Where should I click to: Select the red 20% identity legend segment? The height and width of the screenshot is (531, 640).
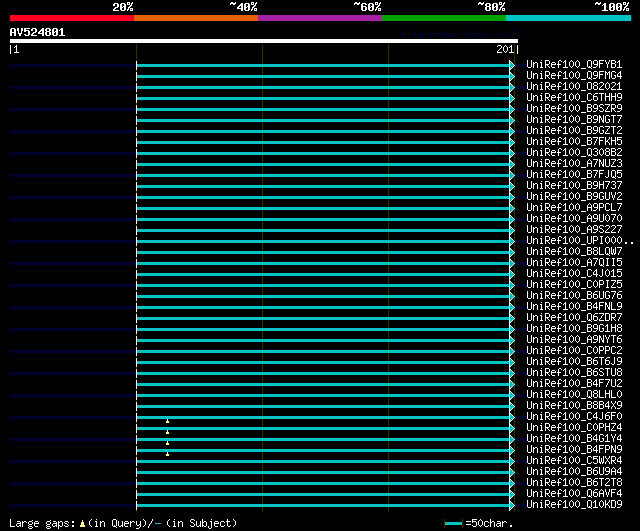(x=72, y=18)
